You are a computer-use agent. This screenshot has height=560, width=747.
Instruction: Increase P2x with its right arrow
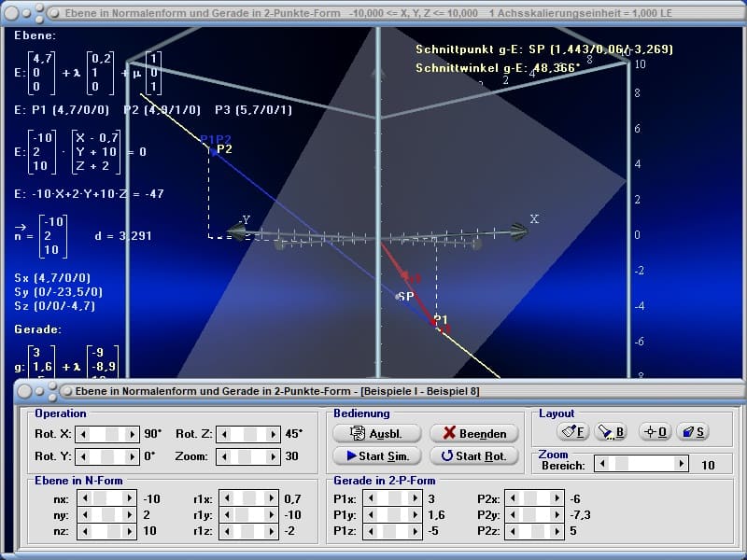[557, 498]
